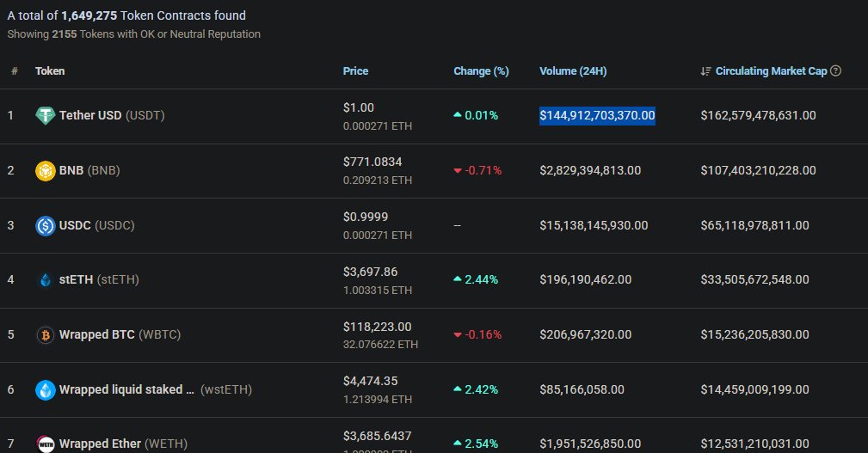
Task: Click stETH volume $196,190,462.00
Action: [585, 280]
